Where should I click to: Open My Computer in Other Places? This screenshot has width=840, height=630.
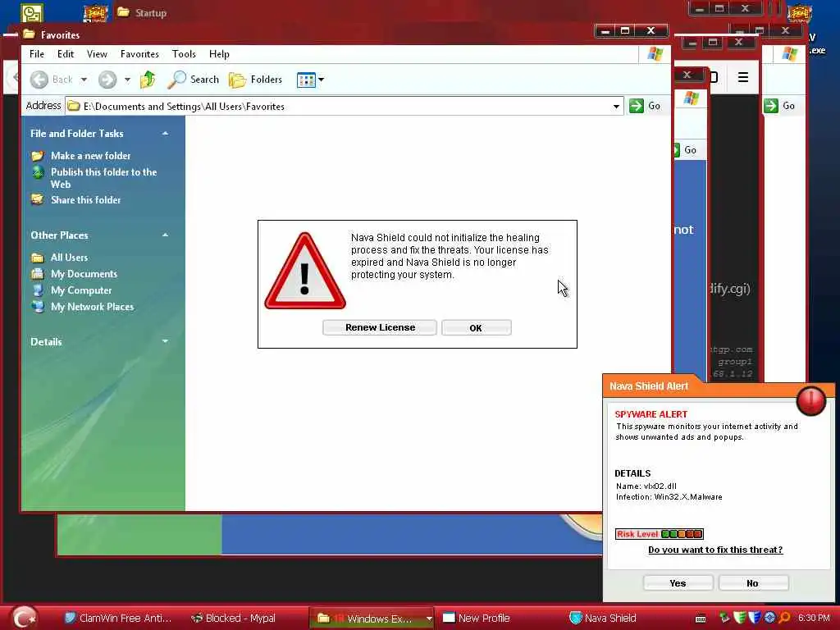[x=81, y=290]
